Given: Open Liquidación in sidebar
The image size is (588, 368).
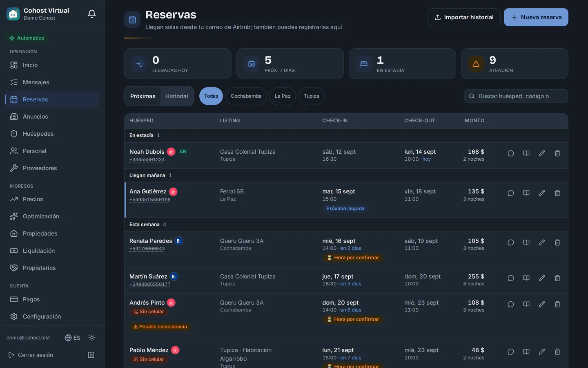Looking at the screenshot, I should 52,251.
